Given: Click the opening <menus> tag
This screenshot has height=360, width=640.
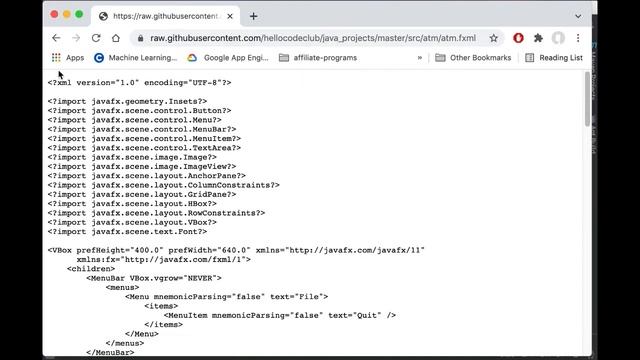Looking at the screenshot, I should tap(122, 287).
